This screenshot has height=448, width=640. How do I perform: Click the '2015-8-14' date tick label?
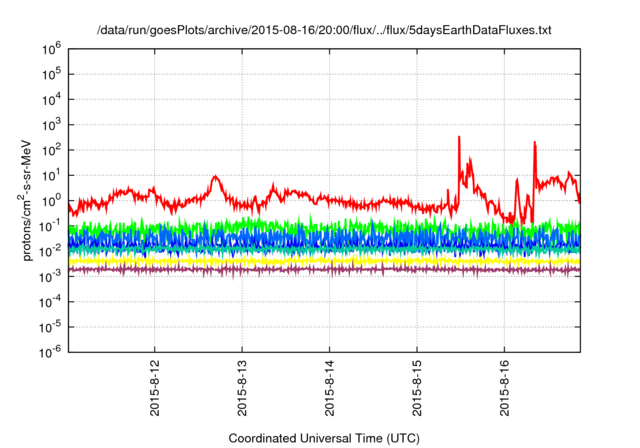(329, 388)
